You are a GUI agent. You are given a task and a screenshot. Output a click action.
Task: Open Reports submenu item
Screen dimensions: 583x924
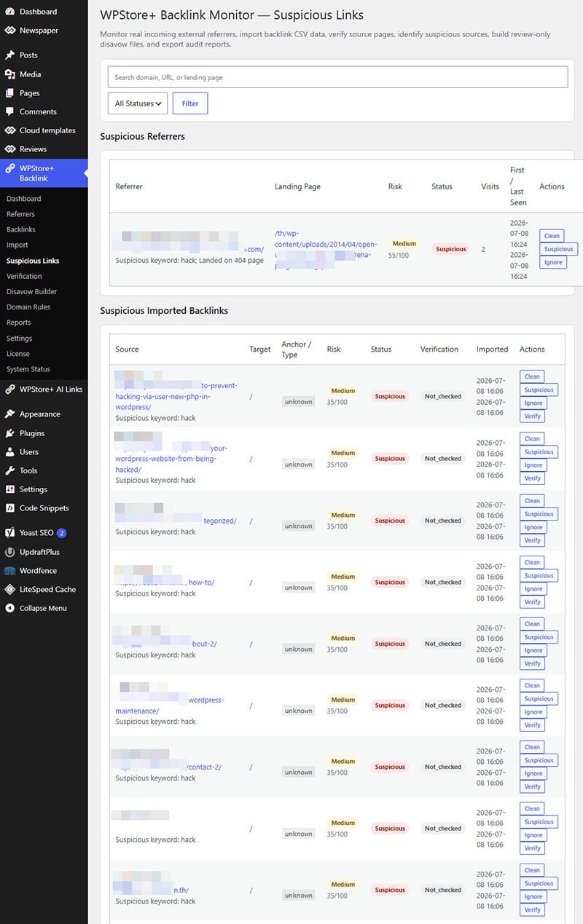tap(18, 323)
